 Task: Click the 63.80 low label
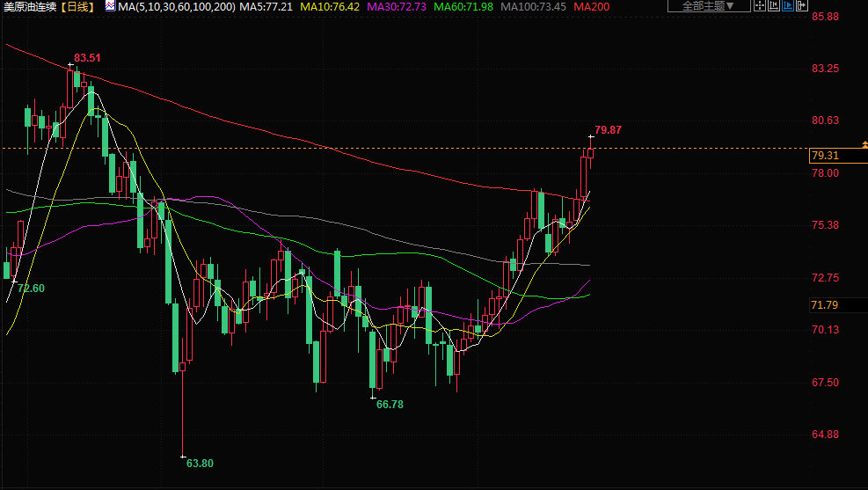click(200, 464)
